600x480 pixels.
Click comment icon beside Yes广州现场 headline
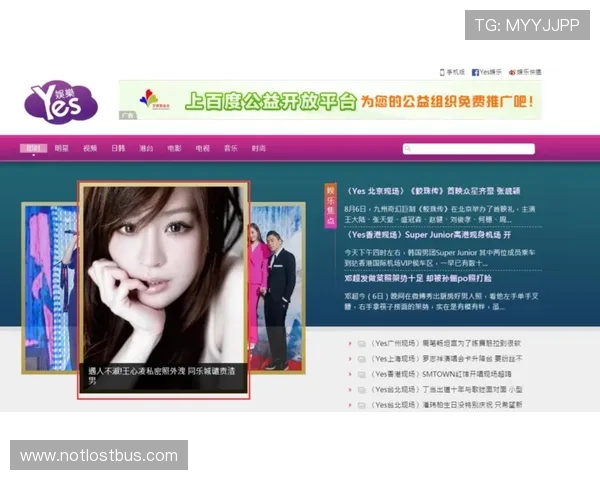[x=361, y=344]
